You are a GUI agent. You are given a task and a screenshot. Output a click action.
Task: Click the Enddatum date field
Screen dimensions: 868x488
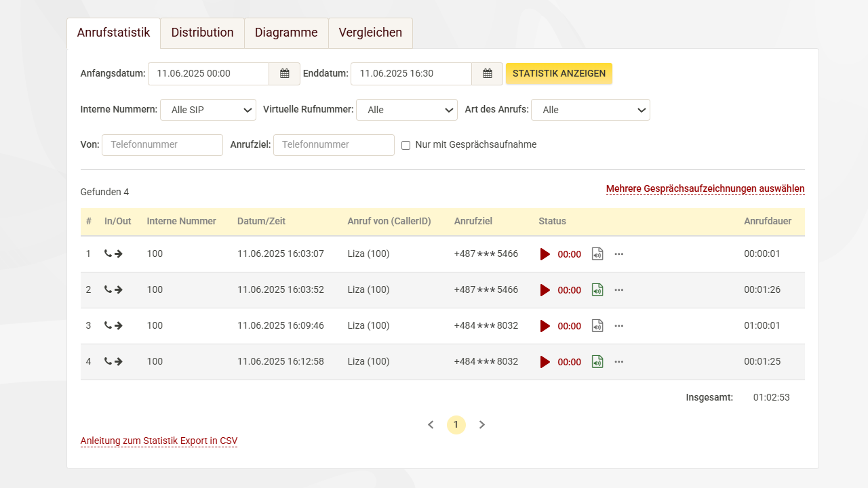pos(411,74)
